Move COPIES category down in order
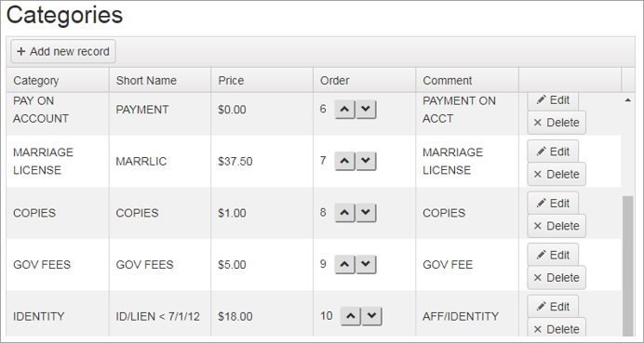Image resolution: width=644 pixels, height=343 pixels. click(x=366, y=213)
